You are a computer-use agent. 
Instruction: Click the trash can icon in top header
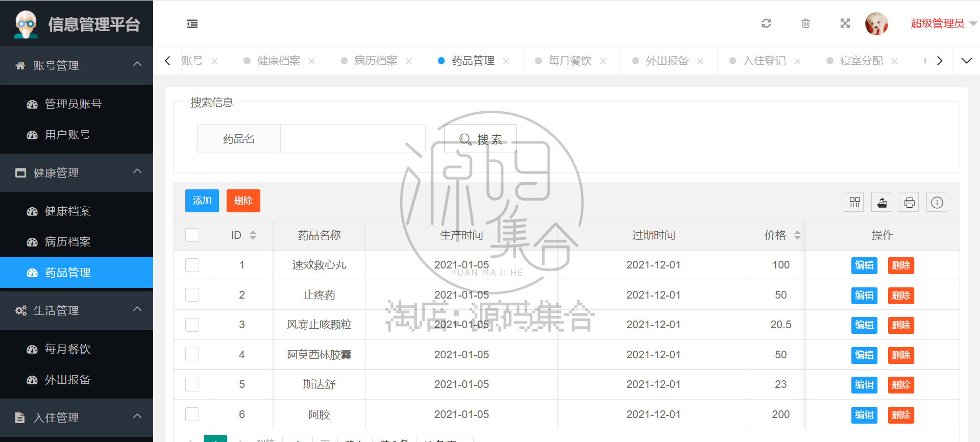point(805,23)
